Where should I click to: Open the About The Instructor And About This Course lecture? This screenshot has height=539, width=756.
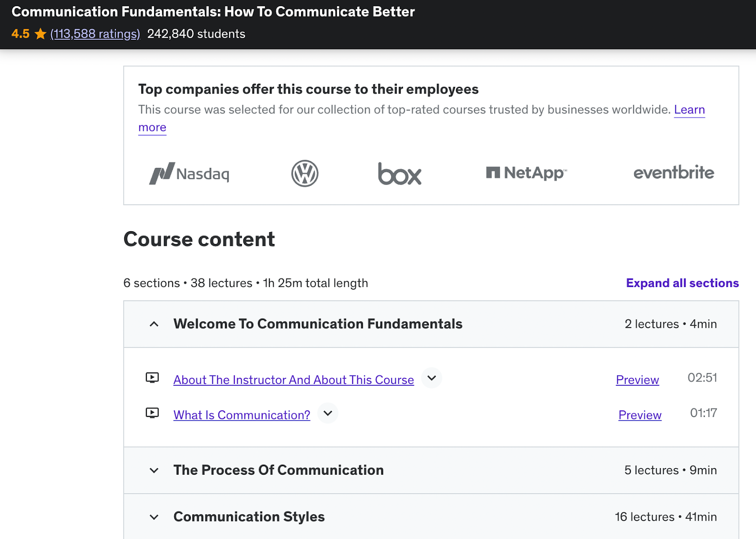(x=293, y=379)
